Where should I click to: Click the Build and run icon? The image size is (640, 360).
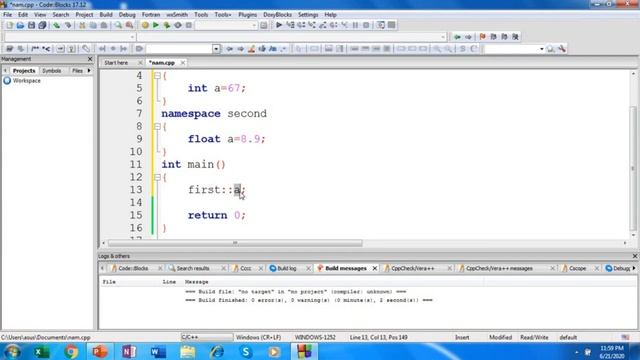[167, 25]
